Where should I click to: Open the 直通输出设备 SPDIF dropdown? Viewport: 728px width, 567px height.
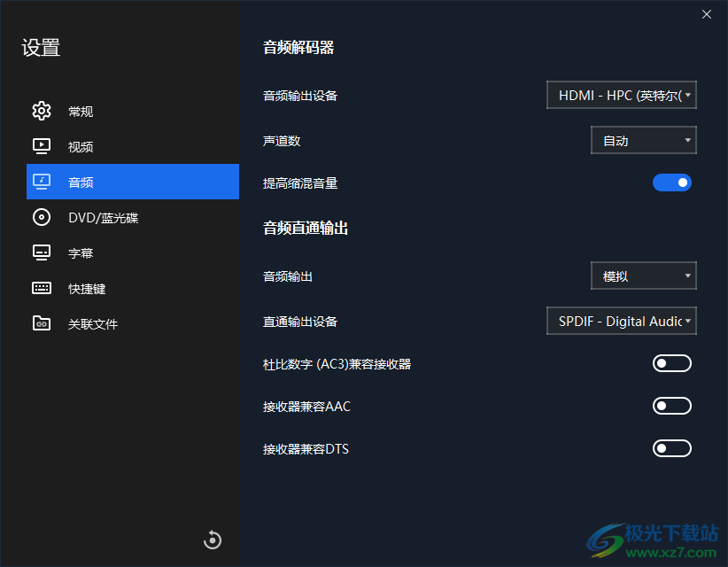(x=621, y=321)
